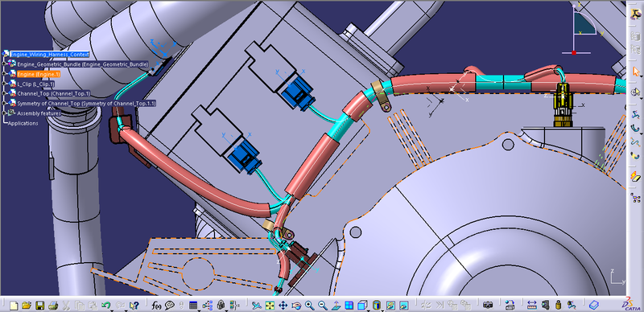Click the Applications tree entry
Screen dimensions: 644x312
click(x=23, y=123)
